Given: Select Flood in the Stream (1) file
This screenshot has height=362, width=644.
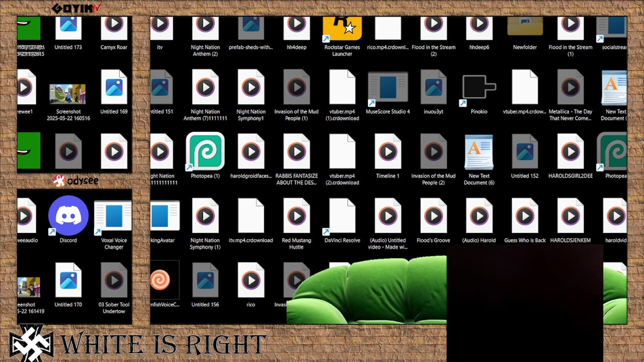Looking at the screenshot, I should 571,28.
